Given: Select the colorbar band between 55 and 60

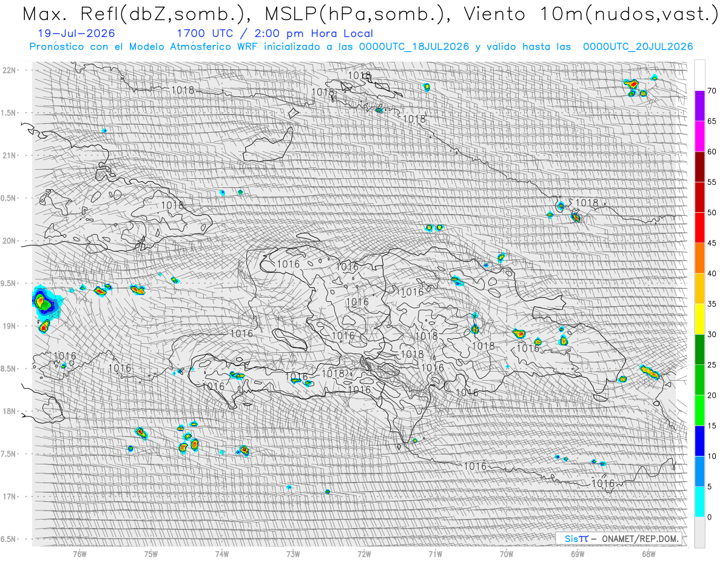Looking at the screenshot, I should tap(699, 167).
